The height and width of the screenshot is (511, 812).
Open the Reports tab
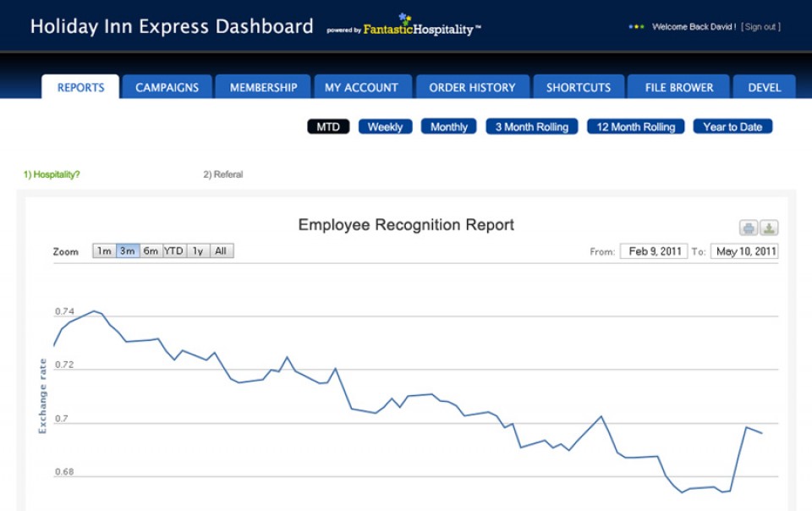coord(81,87)
